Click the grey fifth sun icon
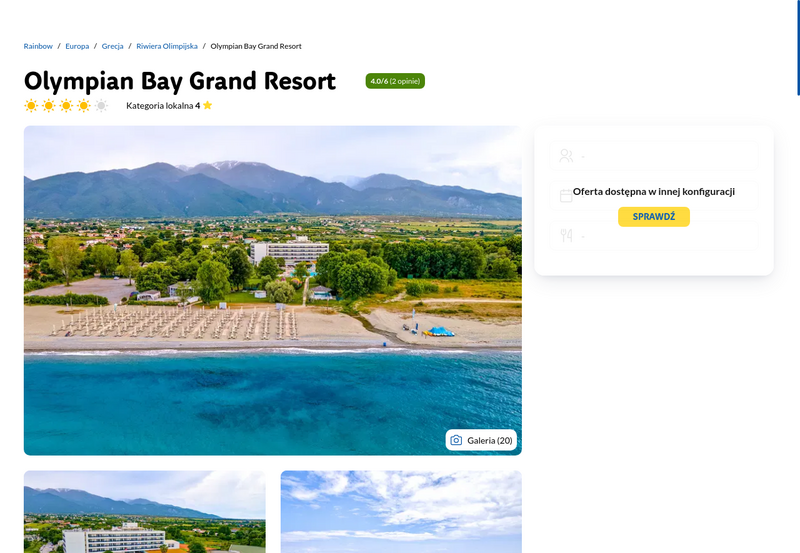This screenshot has width=800, height=553. coord(102,106)
